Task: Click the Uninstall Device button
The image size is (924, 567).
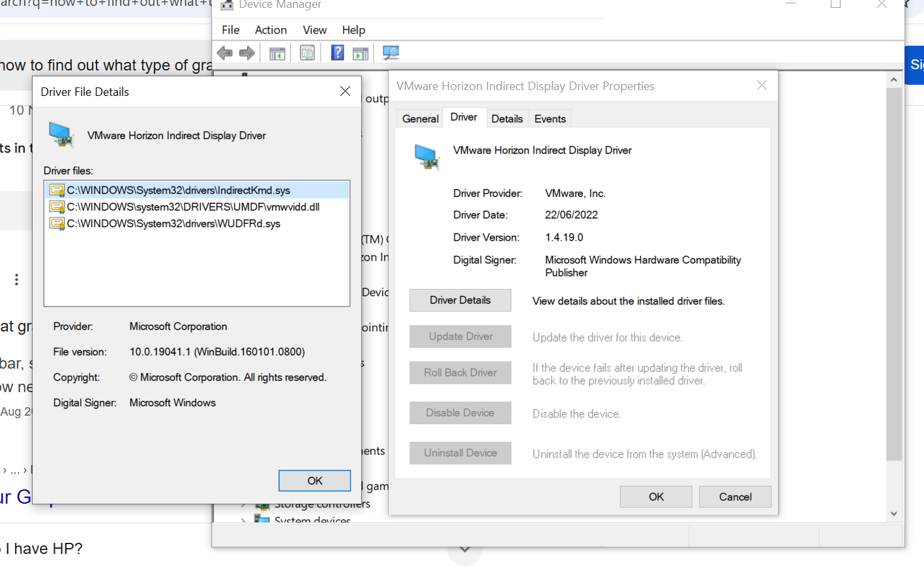Action: point(460,453)
